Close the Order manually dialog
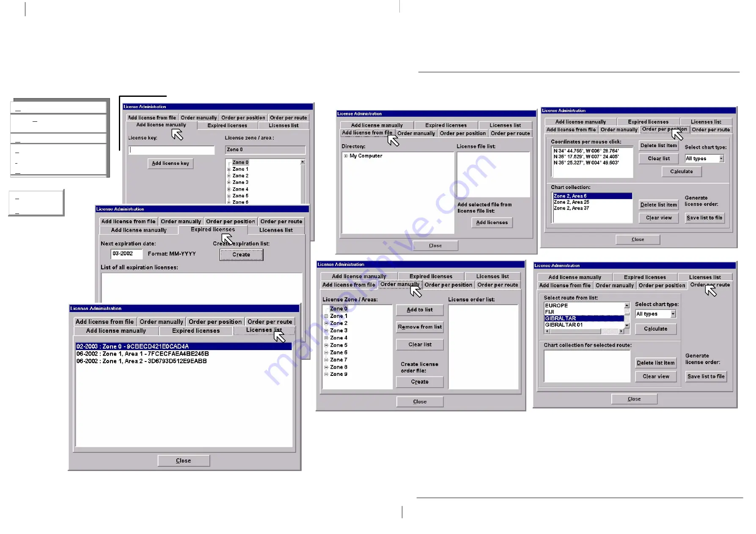 pos(420,402)
